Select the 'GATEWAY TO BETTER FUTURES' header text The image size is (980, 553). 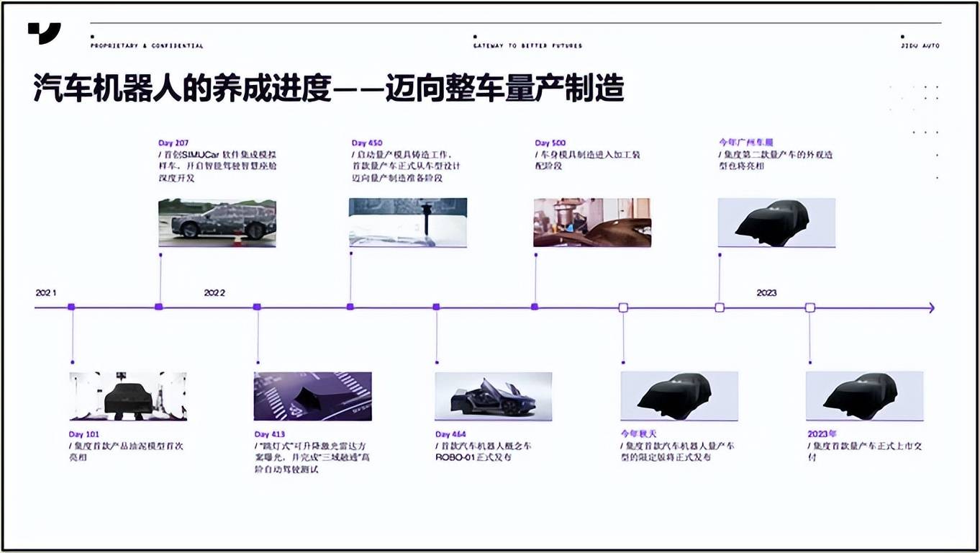[x=528, y=46]
